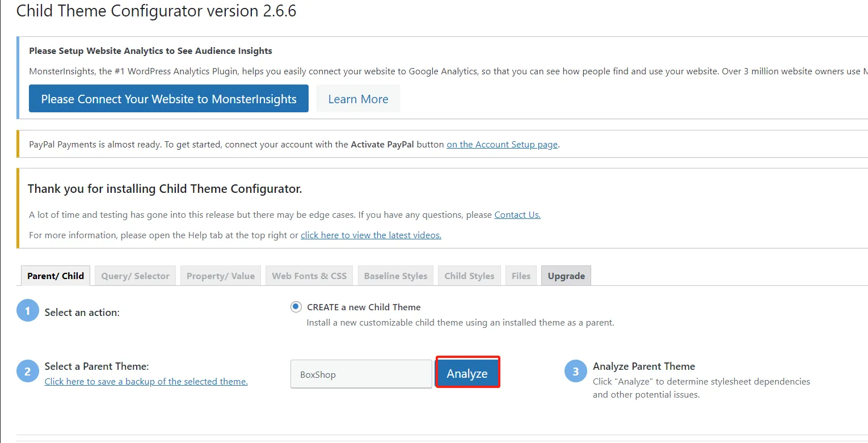Select the Upgrade tab
Image resolution: width=868 pixels, height=443 pixels.
[x=566, y=276]
